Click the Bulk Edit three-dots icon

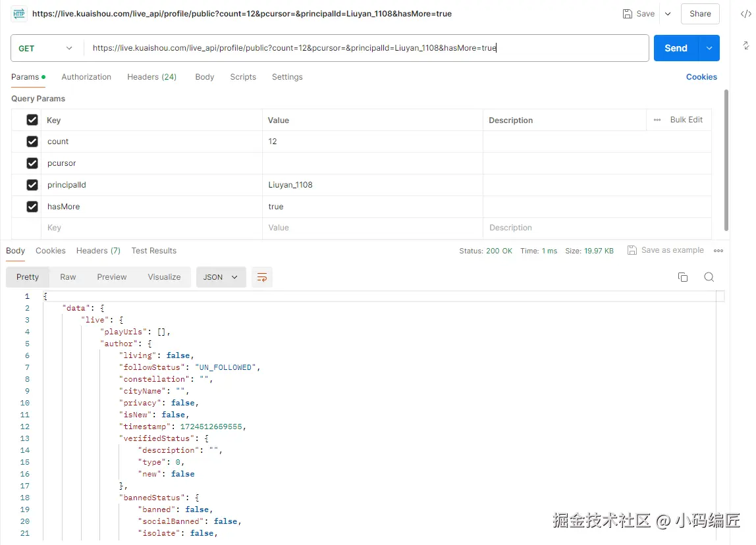657,120
